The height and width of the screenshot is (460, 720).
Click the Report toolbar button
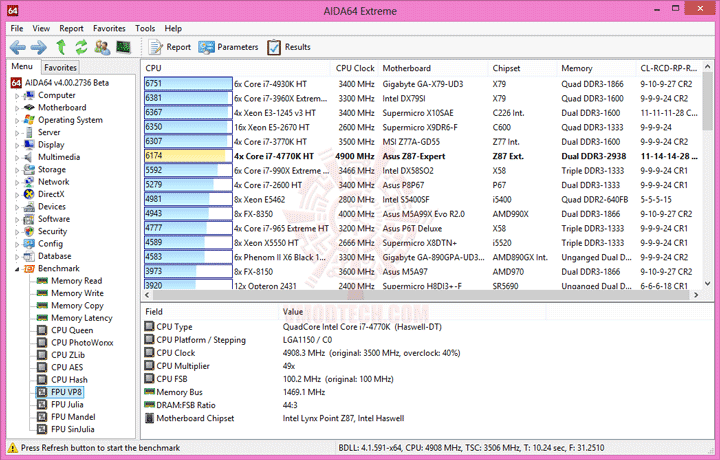tap(170, 47)
